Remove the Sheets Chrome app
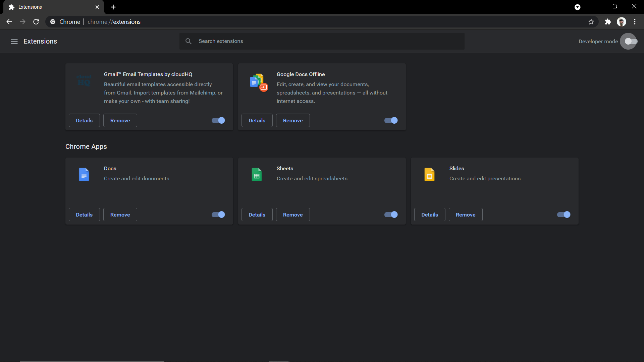644x362 pixels. pyautogui.click(x=293, y=215)
